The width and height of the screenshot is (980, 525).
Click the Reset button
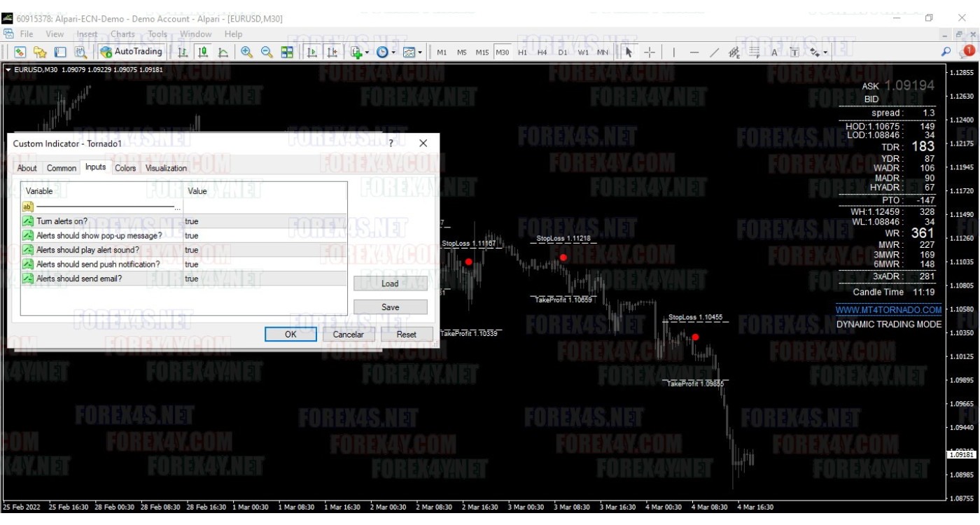pos(406,335)
